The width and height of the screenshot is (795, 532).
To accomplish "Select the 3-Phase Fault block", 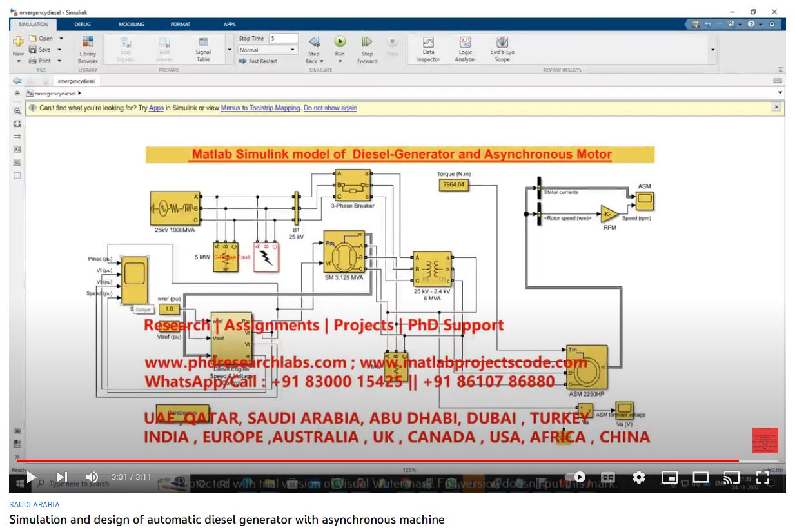I will [x=266, y=257].
